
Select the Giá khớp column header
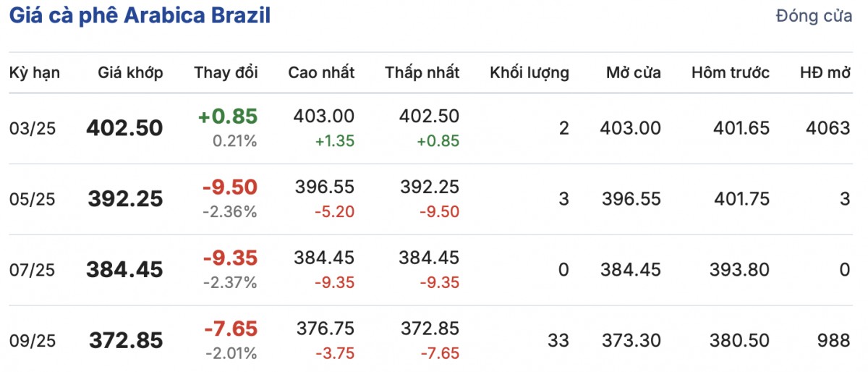click(131, 72)
